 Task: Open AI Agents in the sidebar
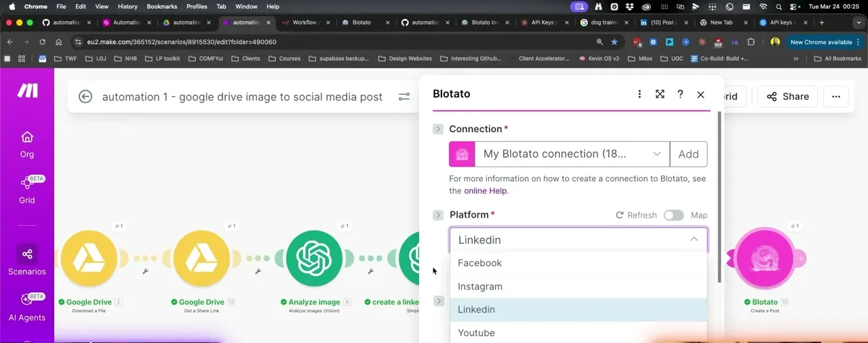pyautogui.click(x=27, y=306)
